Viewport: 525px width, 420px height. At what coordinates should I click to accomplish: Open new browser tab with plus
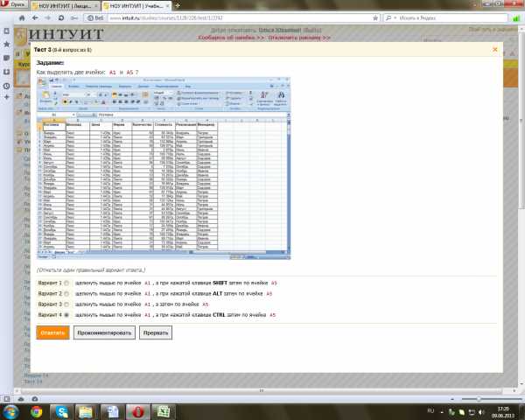tap(178, 5)
